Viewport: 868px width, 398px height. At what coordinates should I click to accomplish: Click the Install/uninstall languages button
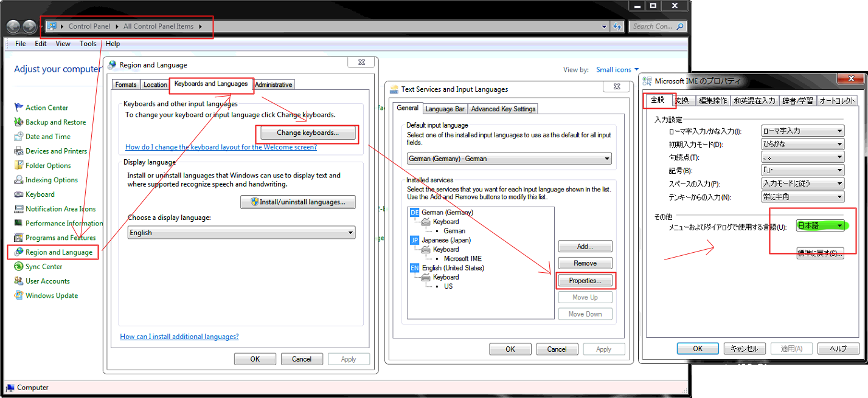[x=298, y=202]
